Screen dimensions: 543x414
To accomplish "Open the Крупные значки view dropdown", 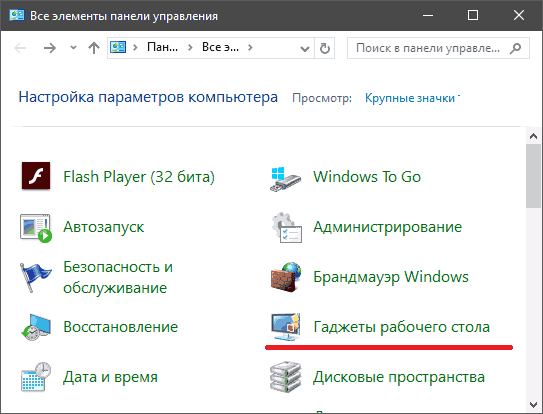I will (x=412, y=98).
